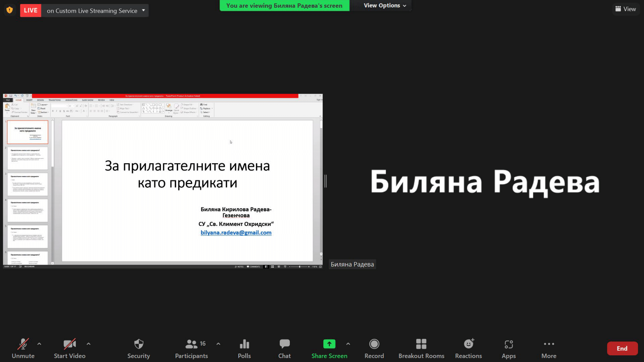Click the Record icon
Image resolution: width=644 pixels, height=362 pixels.
click(x=374, y=344)
